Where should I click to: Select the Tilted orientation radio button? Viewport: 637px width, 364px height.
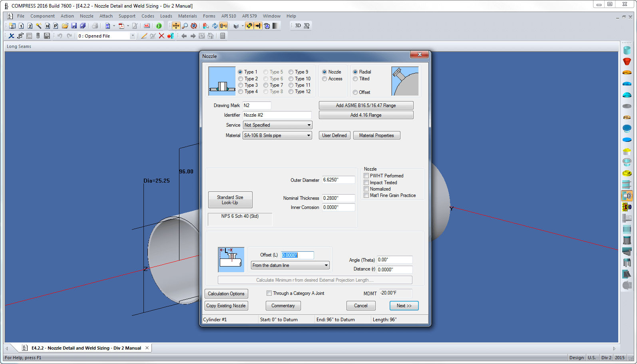(x=355, y=79)
